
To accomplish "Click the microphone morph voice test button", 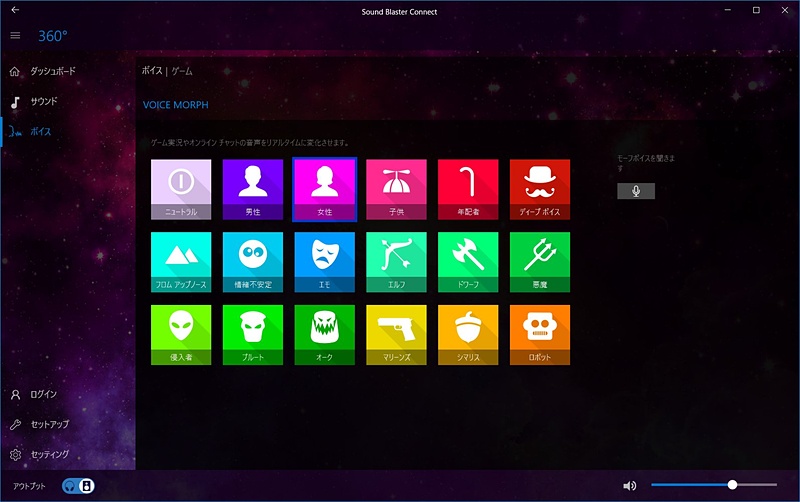I will [x=636, y=191].
